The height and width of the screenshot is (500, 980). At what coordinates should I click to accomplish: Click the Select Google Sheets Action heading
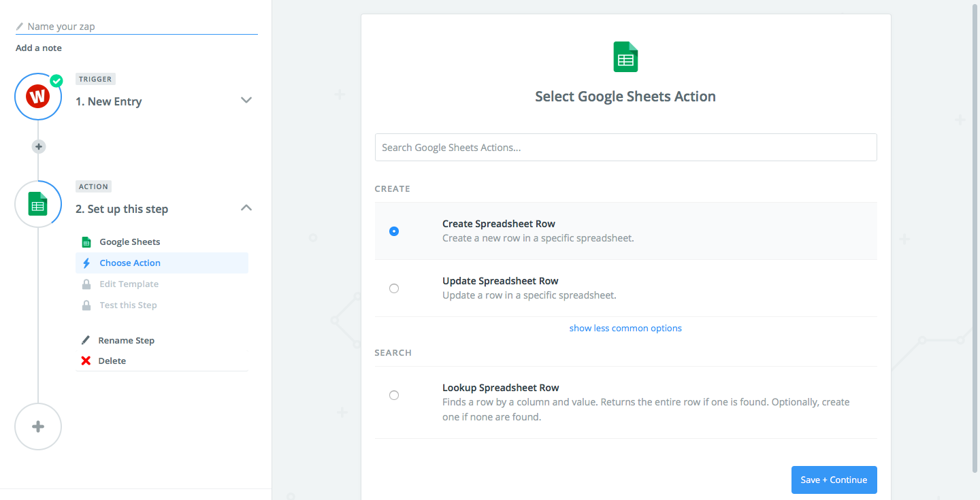coord(625,97)
